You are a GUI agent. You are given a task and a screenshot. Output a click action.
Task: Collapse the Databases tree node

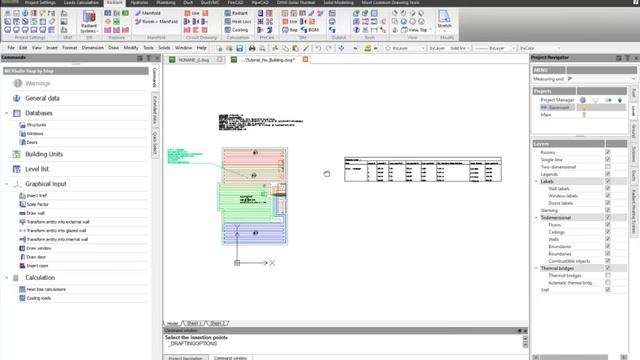[7, 113]
